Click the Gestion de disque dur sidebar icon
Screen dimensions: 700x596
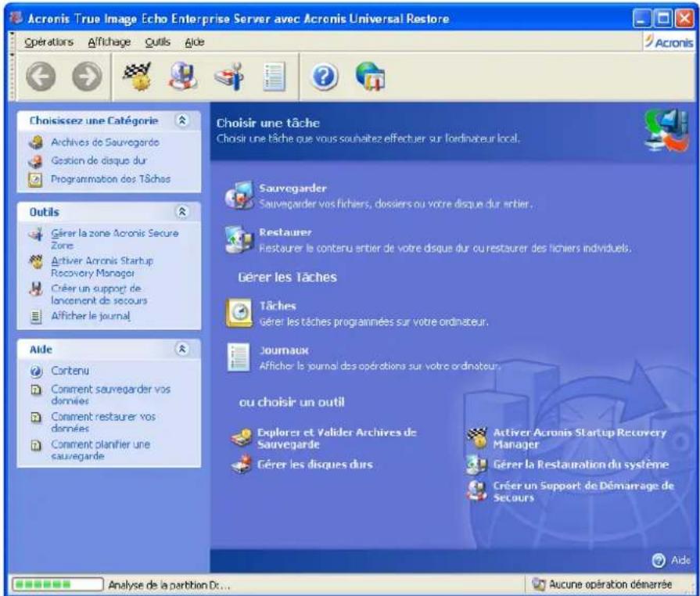(36, 160)
